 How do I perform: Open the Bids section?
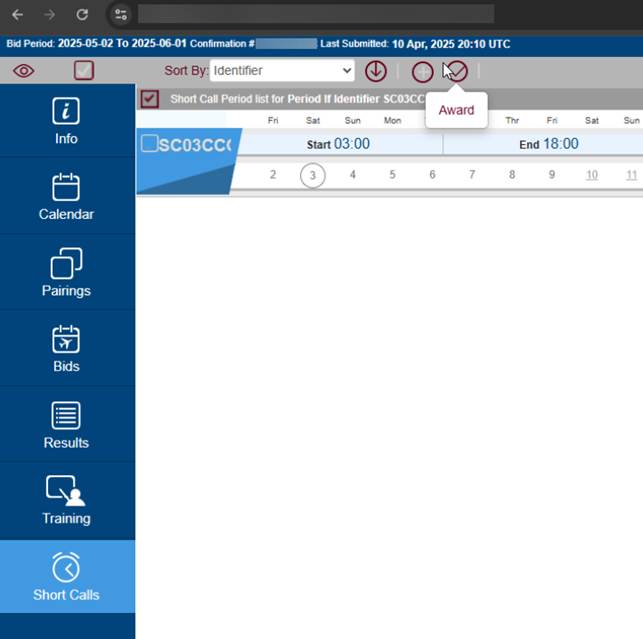pos(66,349)
